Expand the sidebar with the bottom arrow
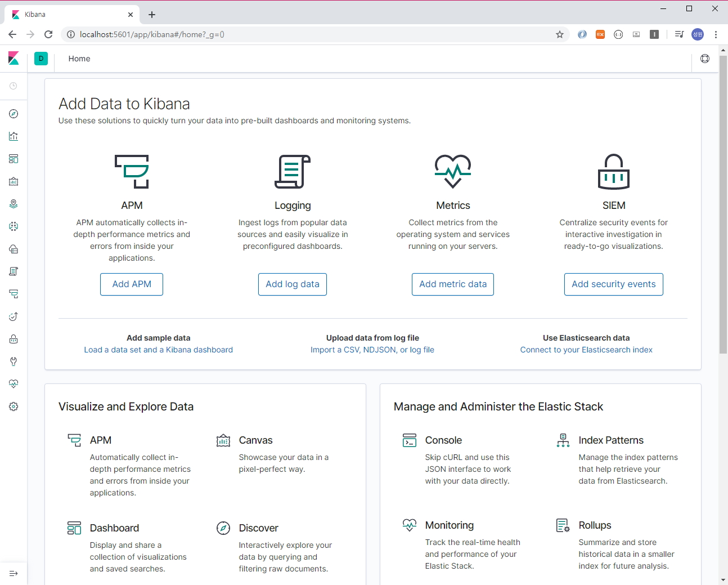The image size is (728, 585). click(x=14, y=573)
